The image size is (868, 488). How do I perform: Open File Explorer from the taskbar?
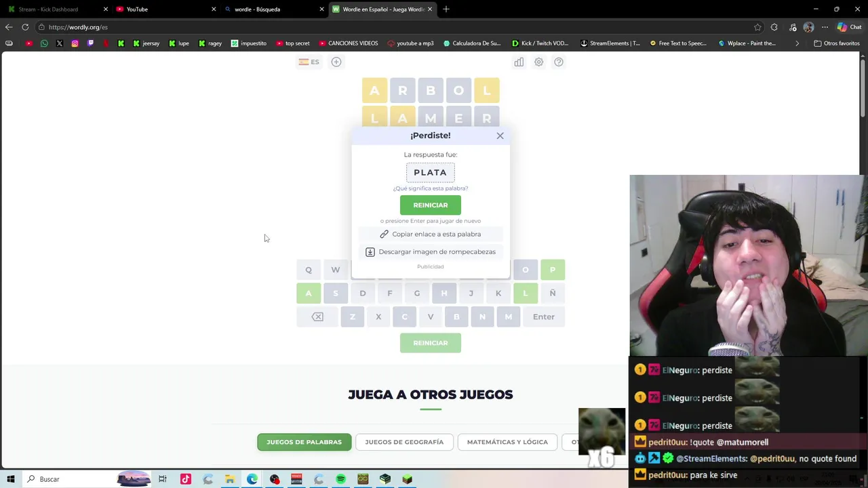click(x=230, y=479)
